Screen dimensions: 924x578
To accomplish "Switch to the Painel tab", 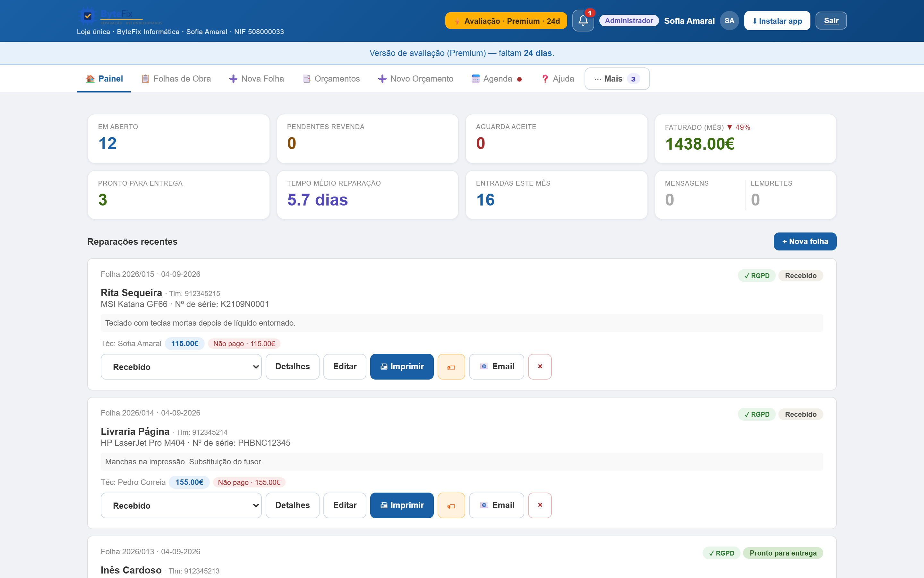I will click(x=104, y=79).
